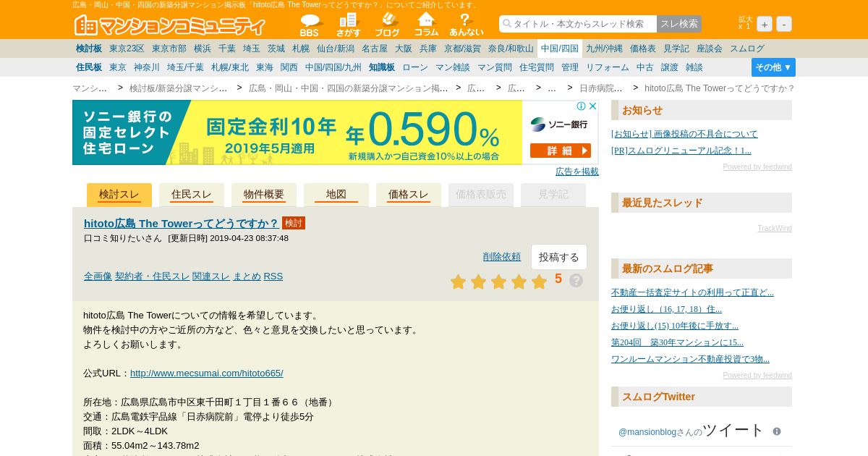Open 住宅質問 in the 知識板 menu
The image size is (868, 456).
(537, 67)
